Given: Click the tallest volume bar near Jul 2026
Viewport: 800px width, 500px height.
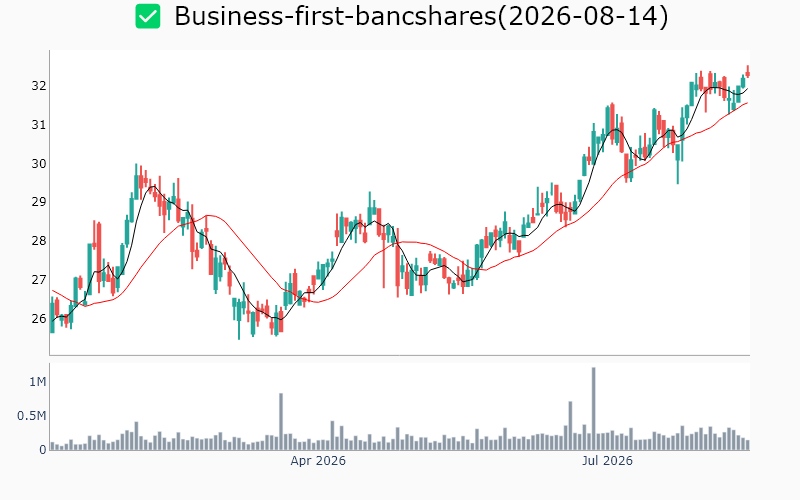Looking at the screenshot, I should 593,409.
